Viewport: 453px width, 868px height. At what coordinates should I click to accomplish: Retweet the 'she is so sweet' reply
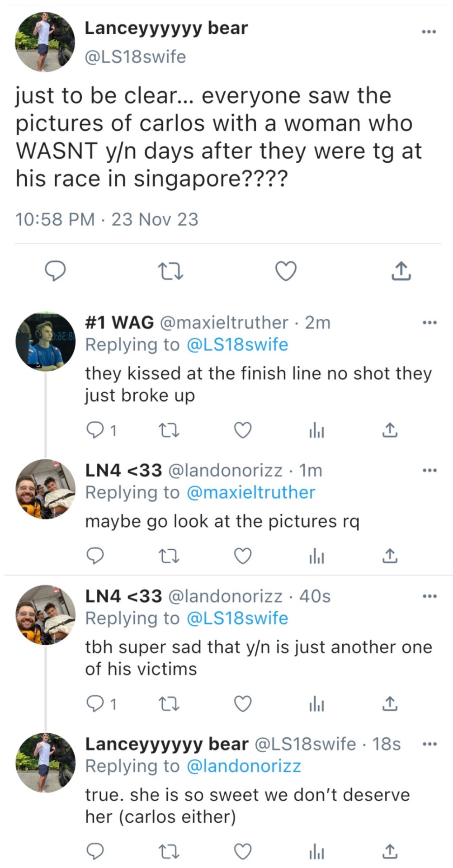[170, 852]
